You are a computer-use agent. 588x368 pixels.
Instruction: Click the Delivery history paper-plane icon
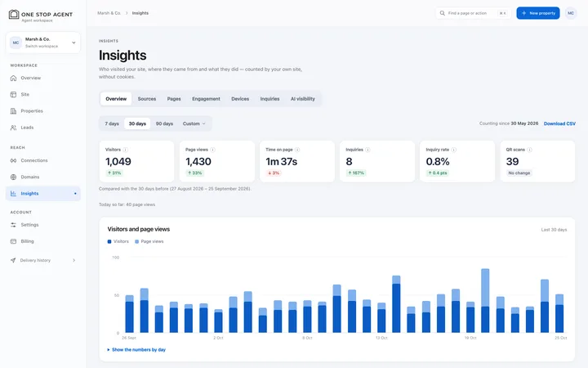coord(13,260)
